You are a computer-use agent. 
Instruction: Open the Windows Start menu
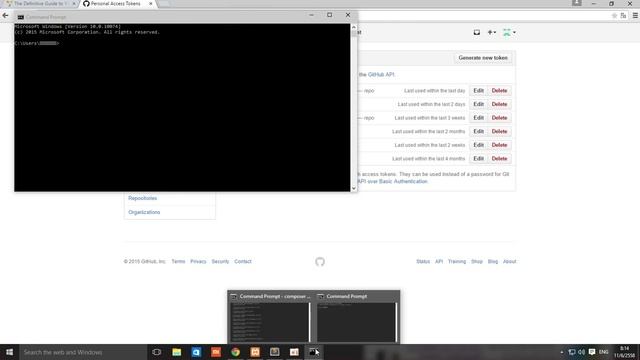9,352
